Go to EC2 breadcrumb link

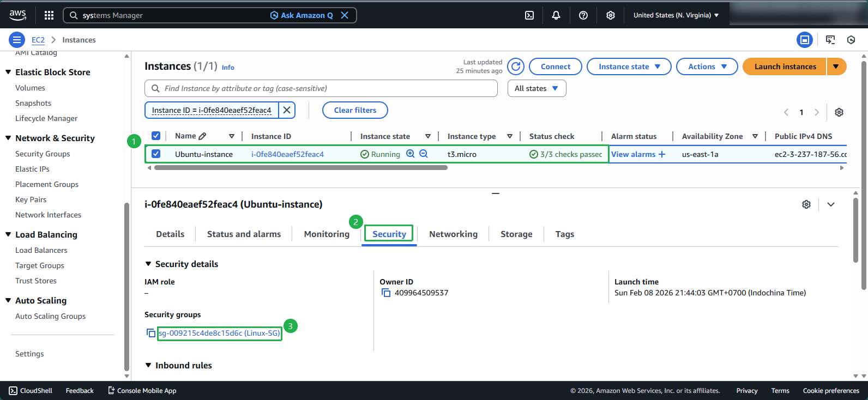[x=38, y=40]
